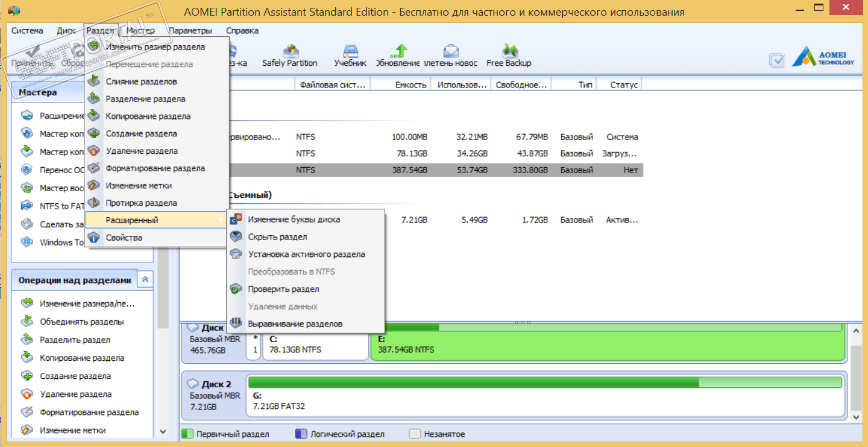Click sidebar scrollbar down arrow
Image resolution: width=868 pixels, height=447 pixels.
point(163,431)
